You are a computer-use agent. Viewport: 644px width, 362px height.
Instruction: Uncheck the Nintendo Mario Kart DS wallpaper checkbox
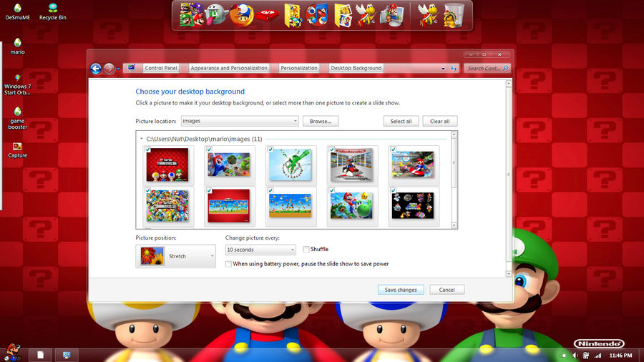(332, 150)
